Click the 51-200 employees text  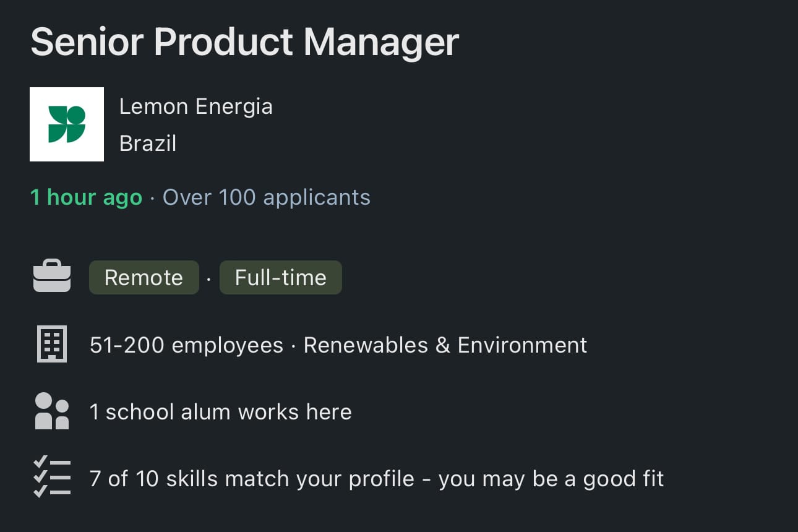coord(186,345)
